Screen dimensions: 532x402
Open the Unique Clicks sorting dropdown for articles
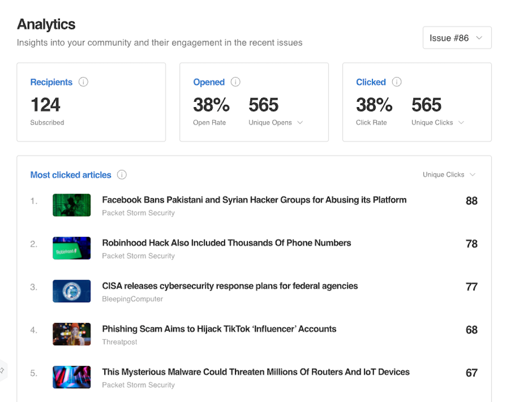[449, 174]
